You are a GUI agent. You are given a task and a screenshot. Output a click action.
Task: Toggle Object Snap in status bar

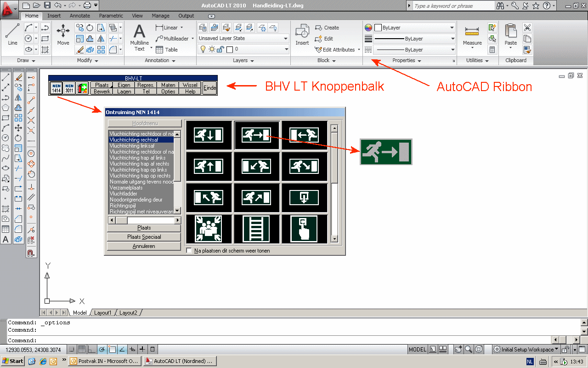click(112, 350)
